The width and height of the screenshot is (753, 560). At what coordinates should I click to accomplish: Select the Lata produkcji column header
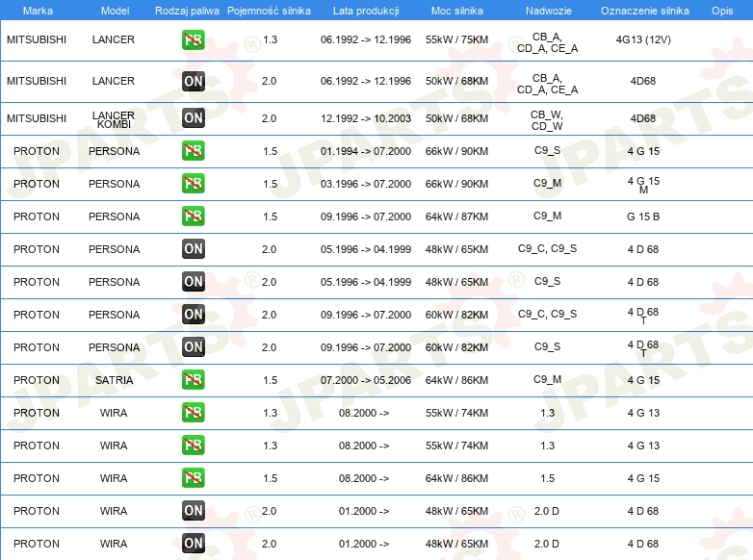pos(365,10)
